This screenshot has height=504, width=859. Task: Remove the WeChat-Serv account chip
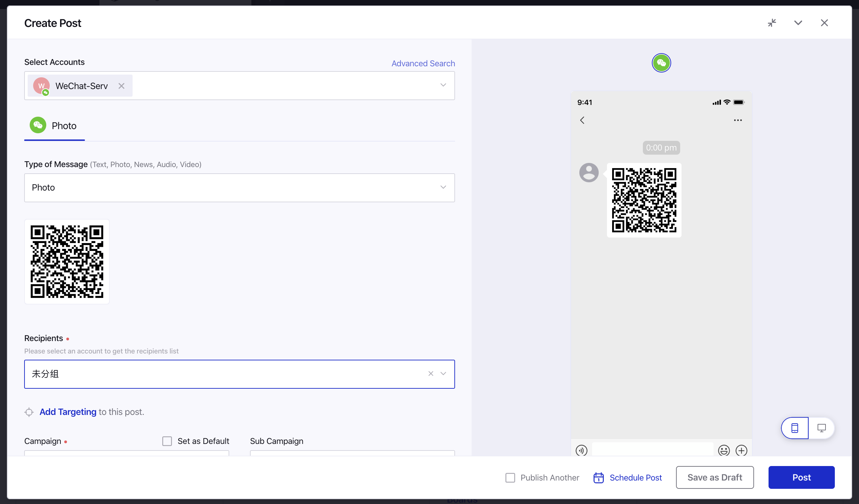pyautogui.click(x=122, y=86)
